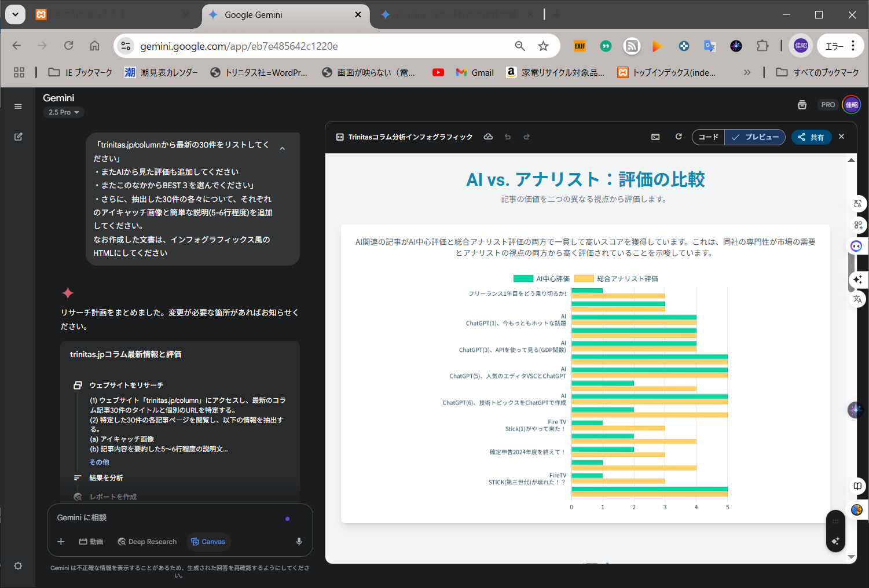869x588 pixels.
Task: Click the print icon near the PRO badge
Action: [802, 105]
